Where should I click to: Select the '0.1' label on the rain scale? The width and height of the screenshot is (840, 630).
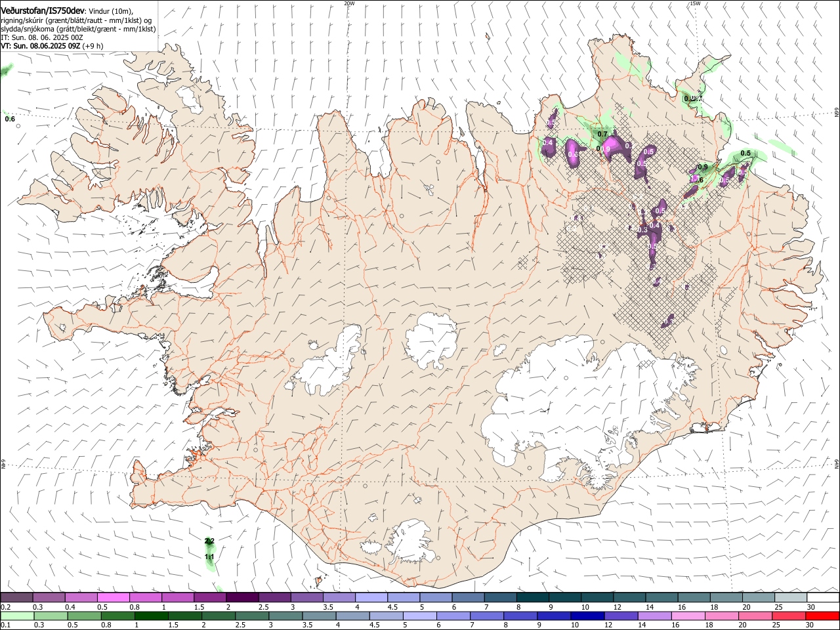tap(6, 625)
